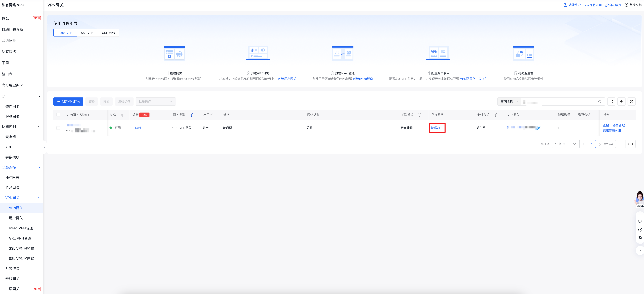Click the status column filter icon
Viewport: 644px width, 294px height.
(122, 115)
